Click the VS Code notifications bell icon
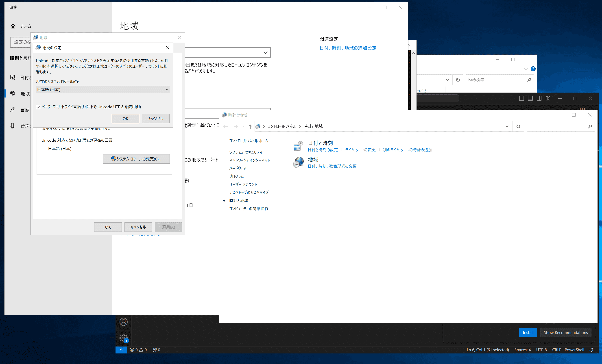602x364 pixels. [591, 350]
